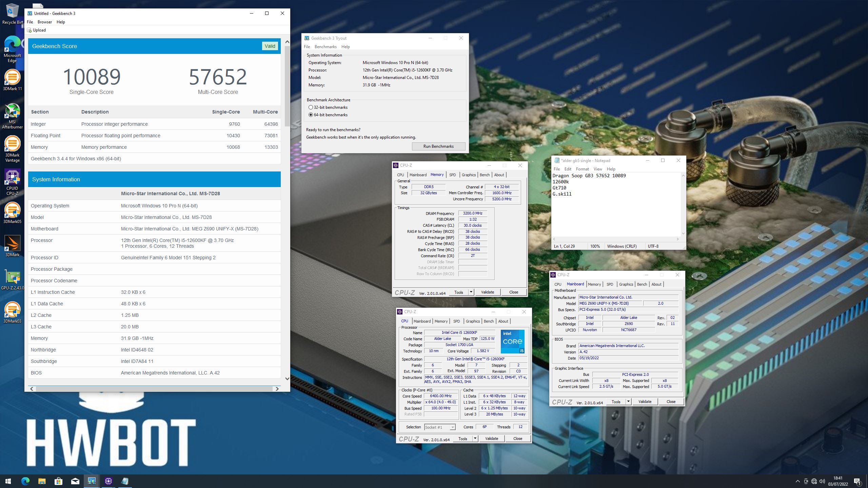Open 3DMark 11 desktop shortcut

click(12, 80)
